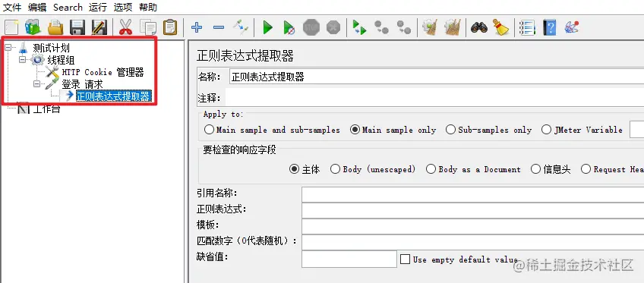This screenshot has width=644, height=283.
Task: Open Search with the binoculars icon
Action: [479, 27]
